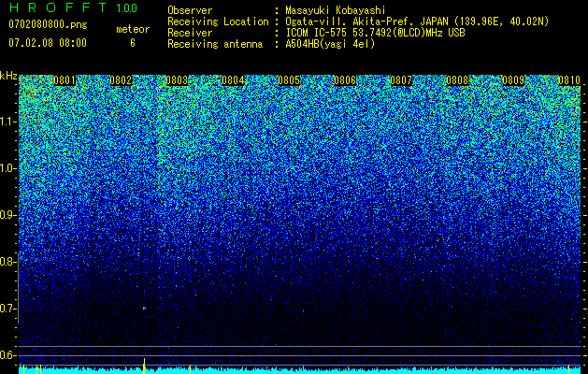The width and height of the screenshot is (588, 374).
Task: Click the 0808 time marker
Action: 457,80
